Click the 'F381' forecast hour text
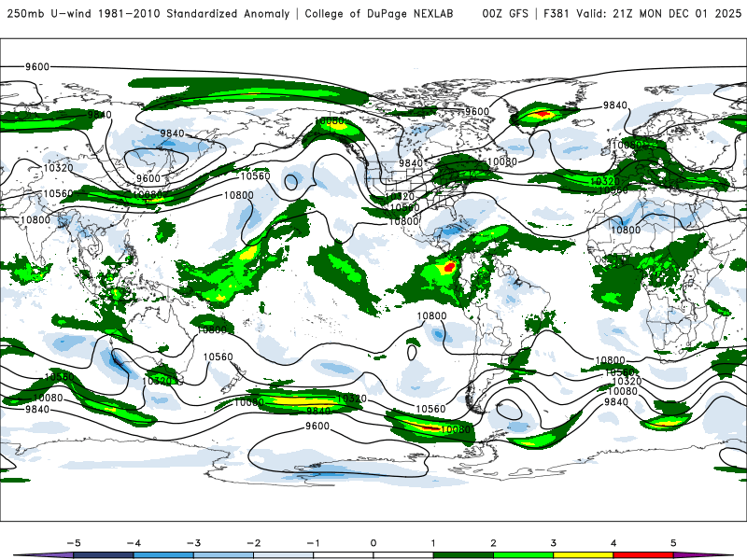Image resolution: width=747 pixels, height=560 pixels. point(556,13)
